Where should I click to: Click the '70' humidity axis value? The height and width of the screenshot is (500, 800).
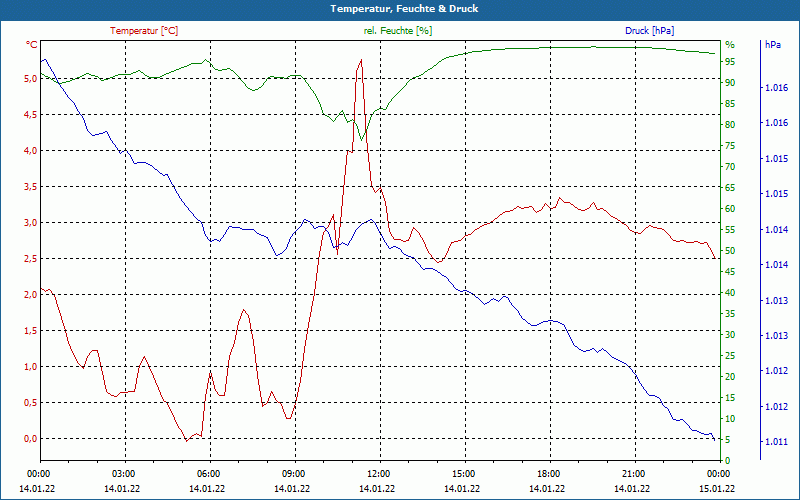pos(730,167)
